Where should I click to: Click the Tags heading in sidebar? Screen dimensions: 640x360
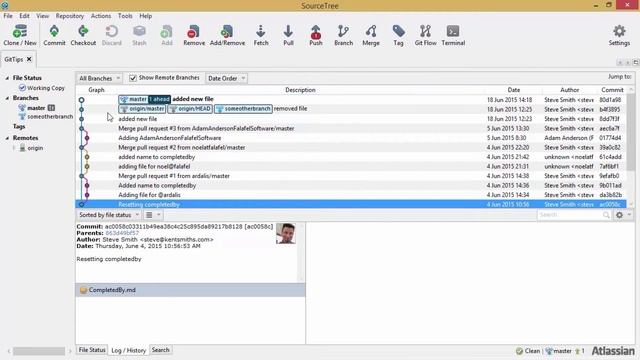[x=19, y=127]
